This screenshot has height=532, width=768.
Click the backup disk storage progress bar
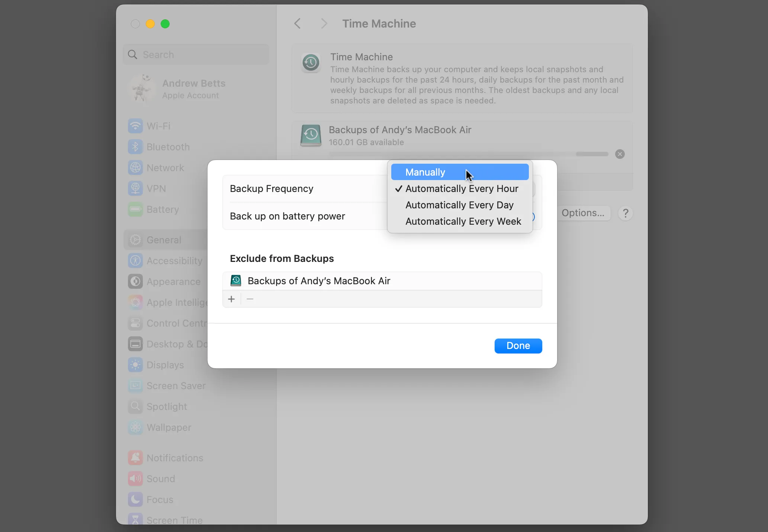click(469, 154)
